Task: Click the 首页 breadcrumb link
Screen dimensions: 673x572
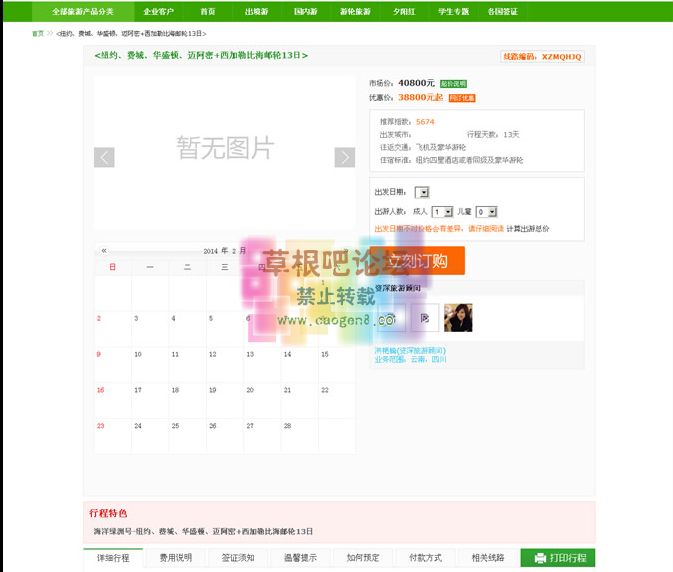Action: (38, 33)
